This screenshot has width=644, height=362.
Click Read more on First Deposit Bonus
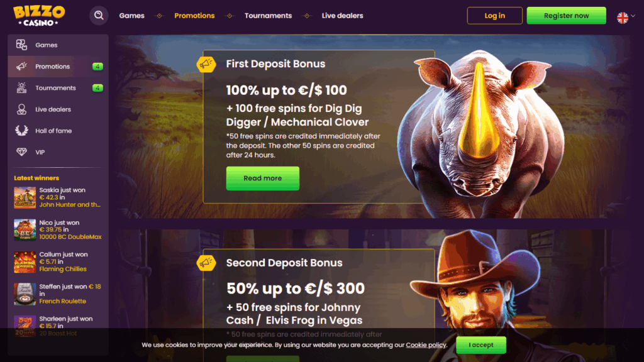[262, 178]
